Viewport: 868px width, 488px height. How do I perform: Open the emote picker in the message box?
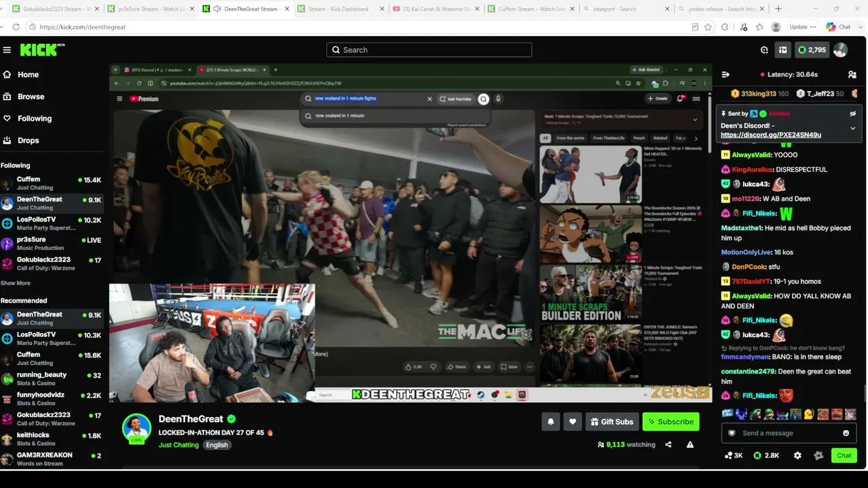coord(846,433)
